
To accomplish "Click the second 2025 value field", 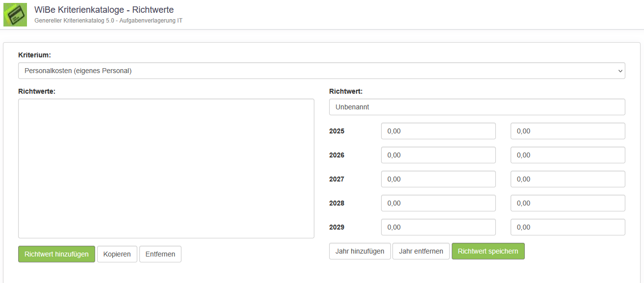I will (x=567, y=131).
